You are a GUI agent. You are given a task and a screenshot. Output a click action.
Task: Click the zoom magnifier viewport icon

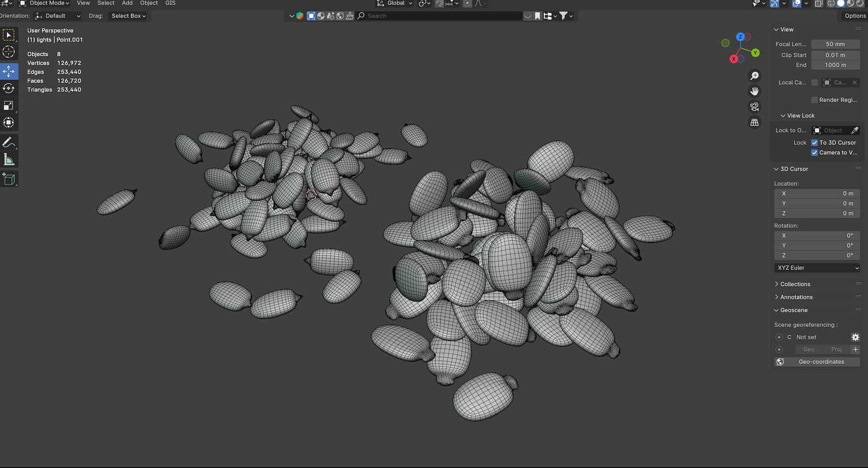click(x=755, y=76)
